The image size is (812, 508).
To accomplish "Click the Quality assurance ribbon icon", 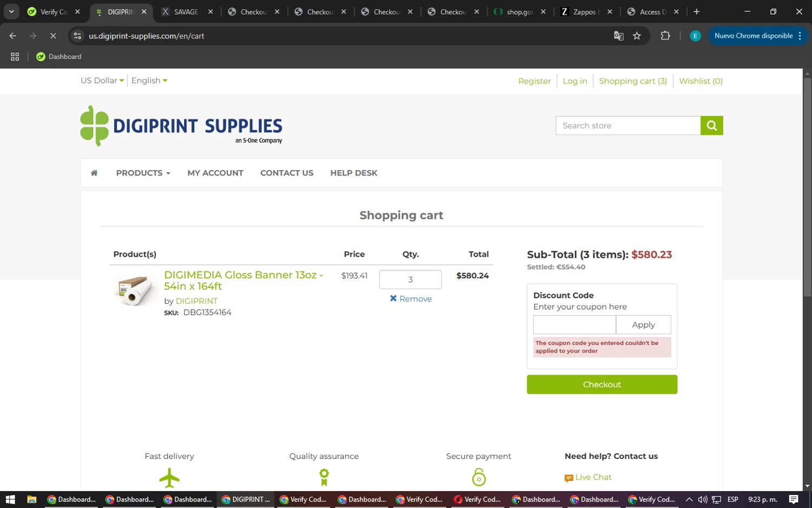I will tap(324, 477).
